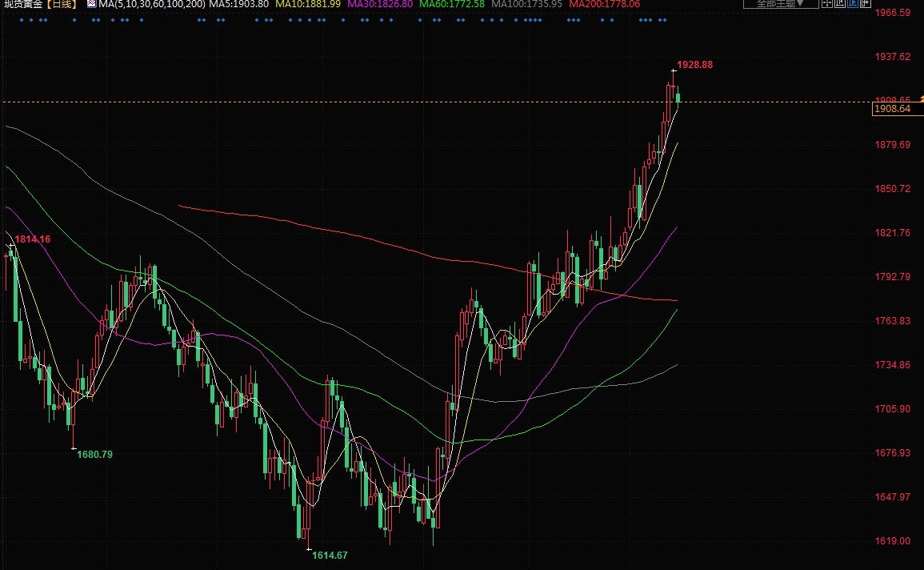Select the gray MA100:1735.95 legend label

coord(527,4)
